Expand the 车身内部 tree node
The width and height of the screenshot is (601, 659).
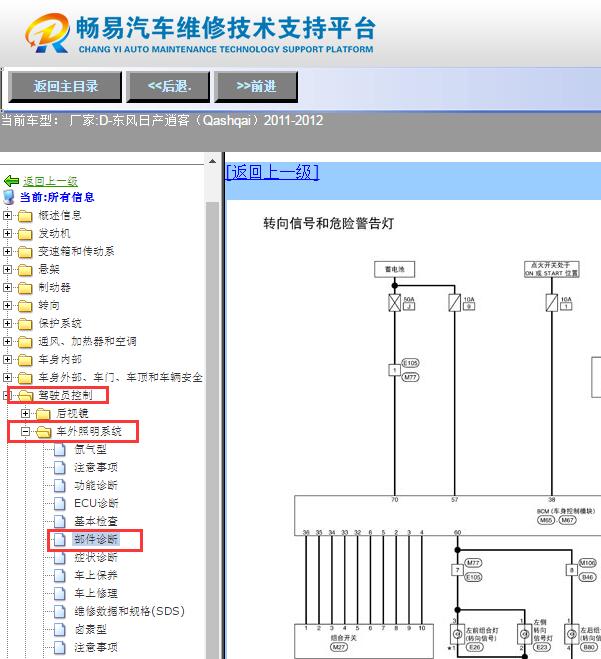[7, 360]
